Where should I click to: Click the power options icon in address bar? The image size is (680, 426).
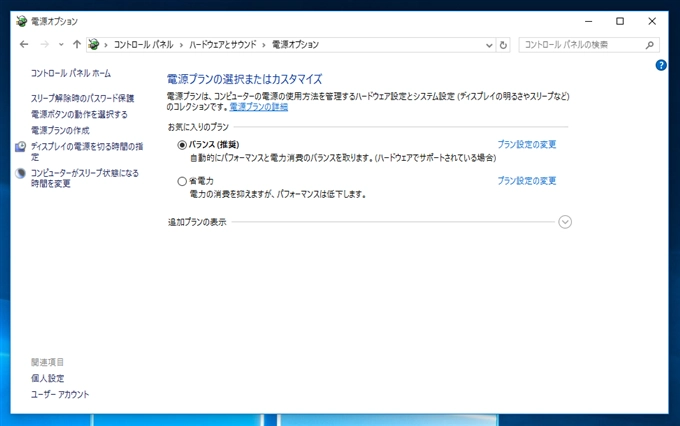click(x=94, y=44)
